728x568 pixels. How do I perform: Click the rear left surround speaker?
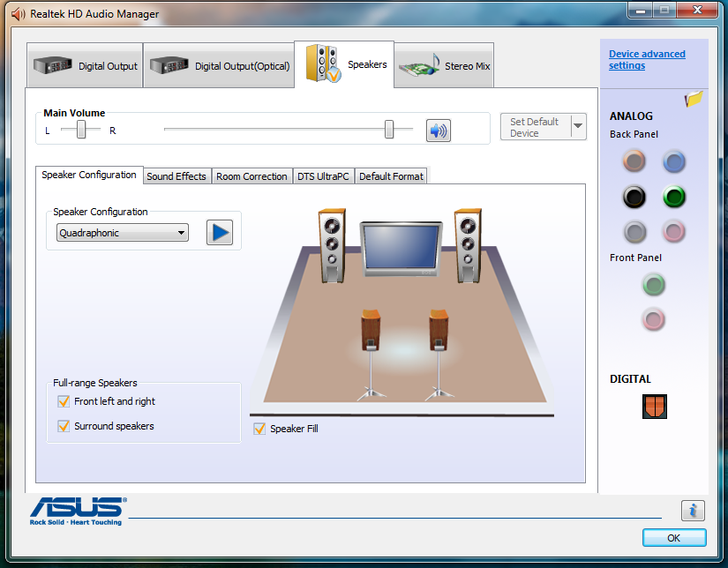371,355
